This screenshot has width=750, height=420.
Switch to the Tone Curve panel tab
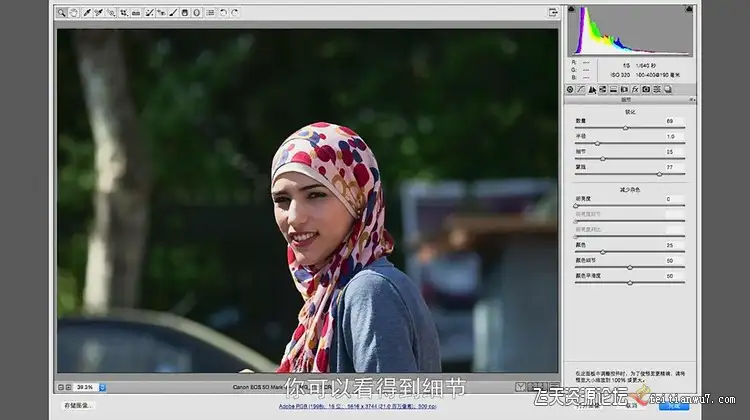coord(581,89)
